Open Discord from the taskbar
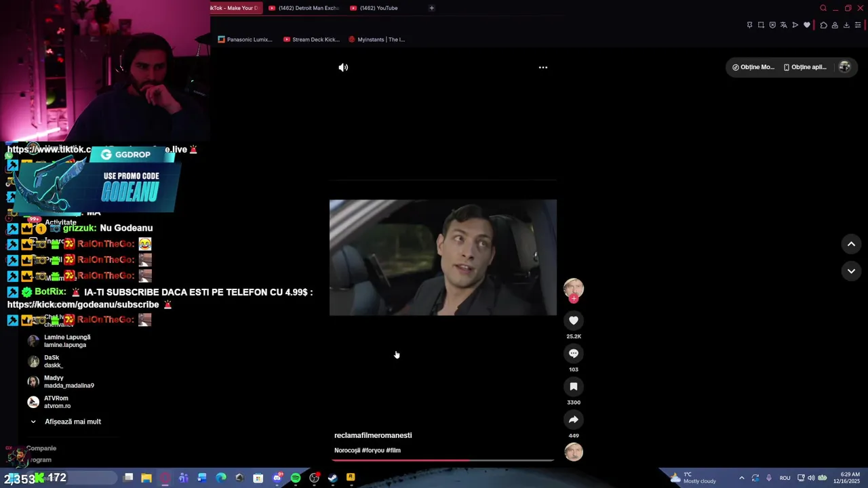Image resolution: width=868 pixels, height=488 pixels. tap(277, 478)
